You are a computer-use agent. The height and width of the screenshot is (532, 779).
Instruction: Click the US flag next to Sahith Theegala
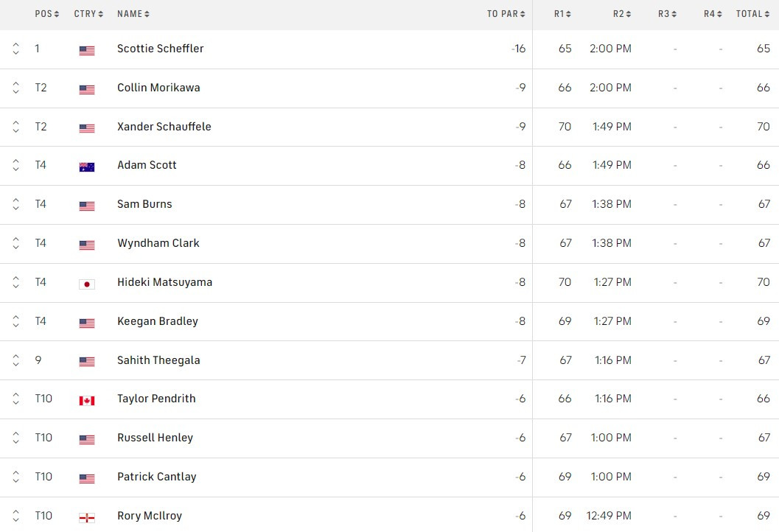coord(86,360)
